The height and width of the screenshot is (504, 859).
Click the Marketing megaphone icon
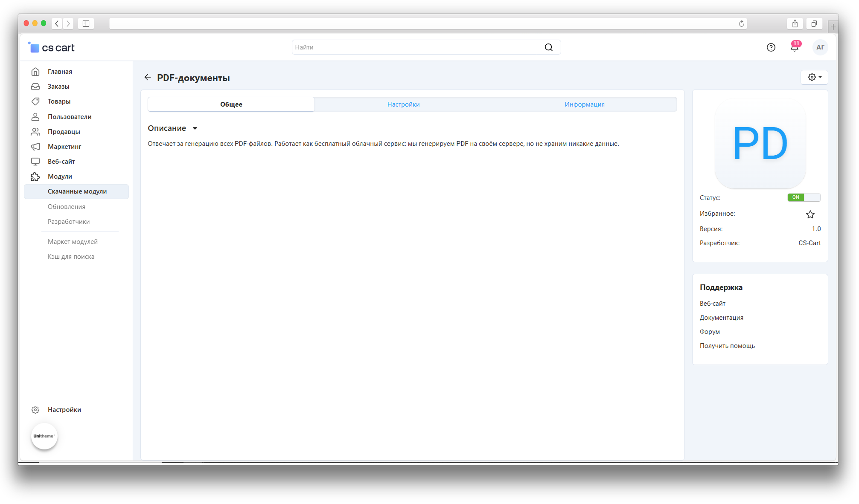pos(35,147)
